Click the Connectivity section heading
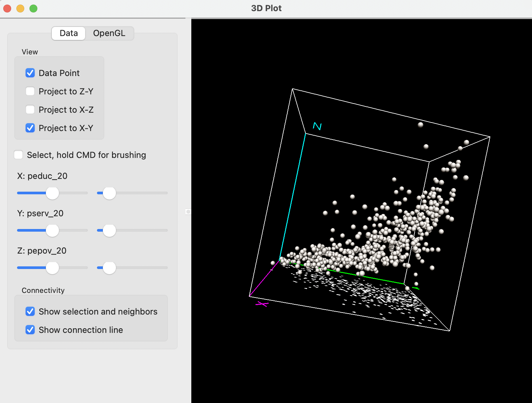 [x=43, y=290]
